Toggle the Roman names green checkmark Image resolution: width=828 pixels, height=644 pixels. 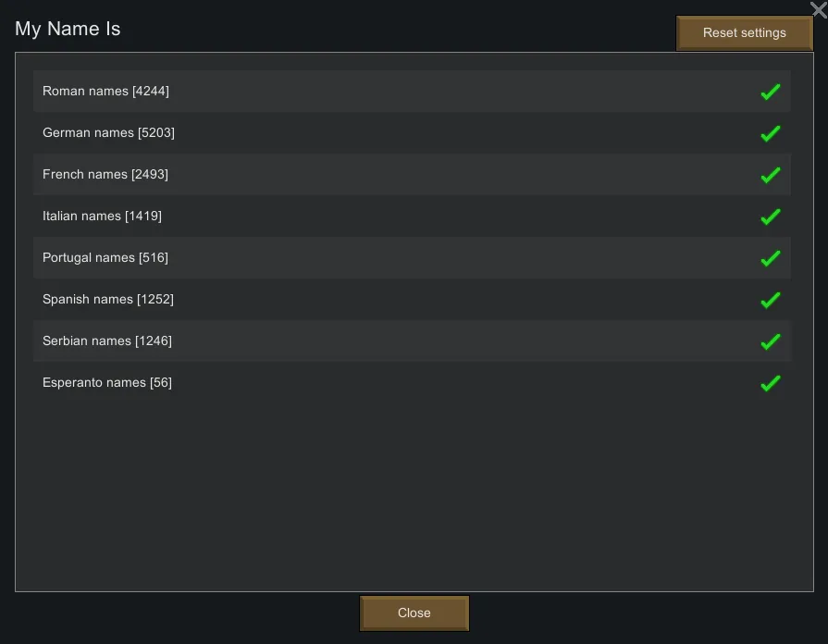(x=770, y=92)
